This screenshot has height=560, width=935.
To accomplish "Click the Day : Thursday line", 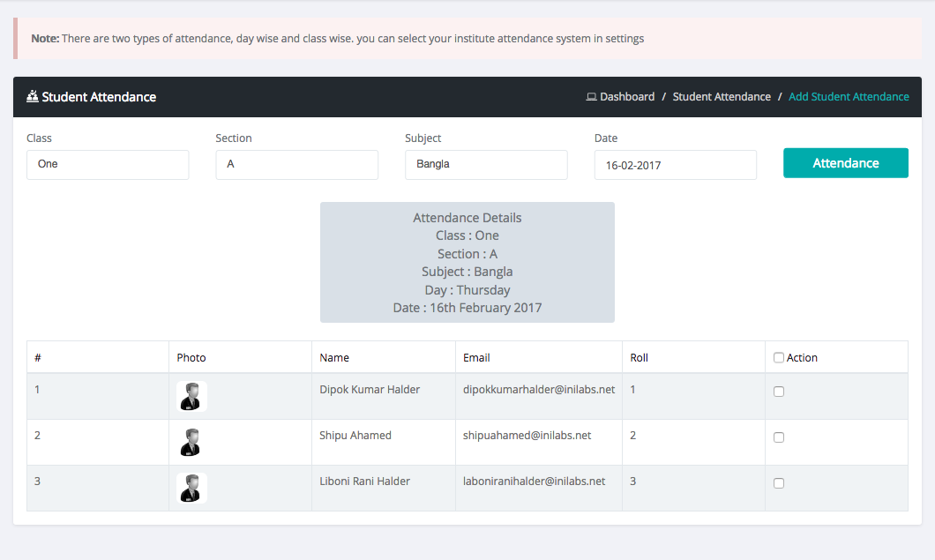I will [x=467, y=290].
